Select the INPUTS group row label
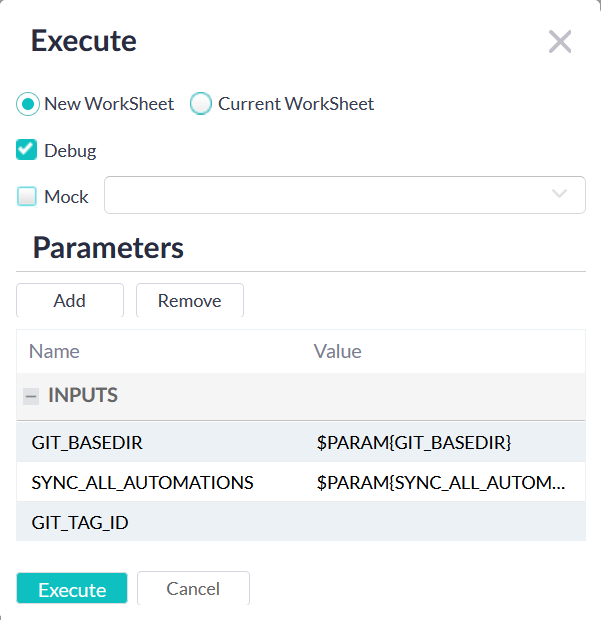The image size is (601, 620). point(83,396)
